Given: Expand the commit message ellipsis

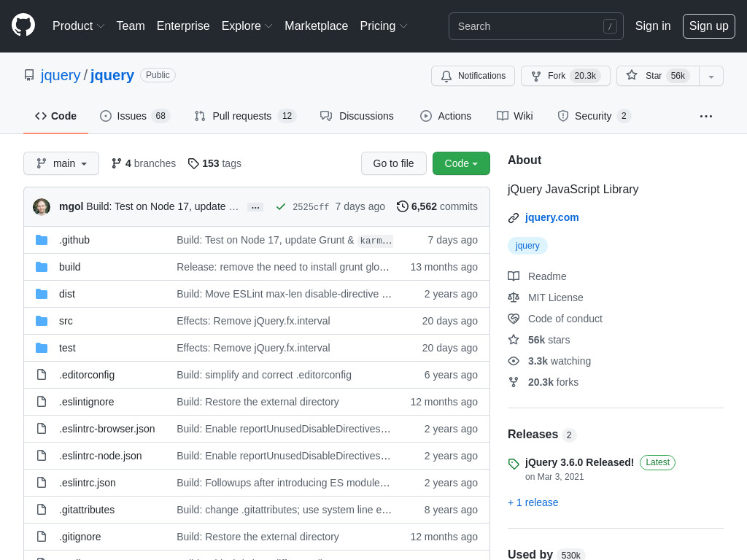Looking at the screenshot, I should coord(255,207).
